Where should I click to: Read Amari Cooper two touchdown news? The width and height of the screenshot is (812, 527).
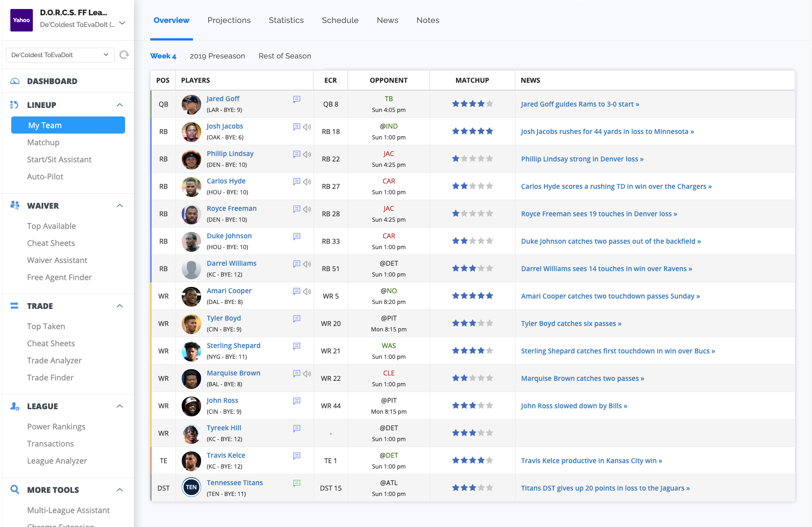pos(610,296)
